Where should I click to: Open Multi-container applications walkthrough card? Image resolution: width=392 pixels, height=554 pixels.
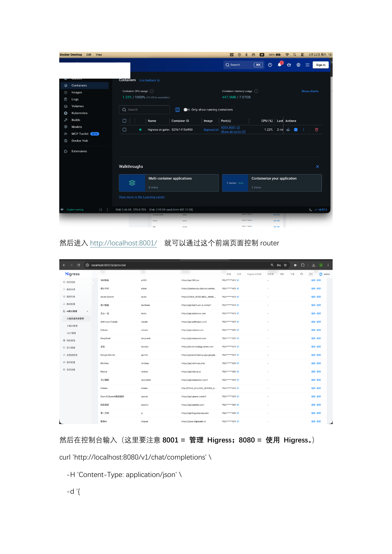coord(169,183)
